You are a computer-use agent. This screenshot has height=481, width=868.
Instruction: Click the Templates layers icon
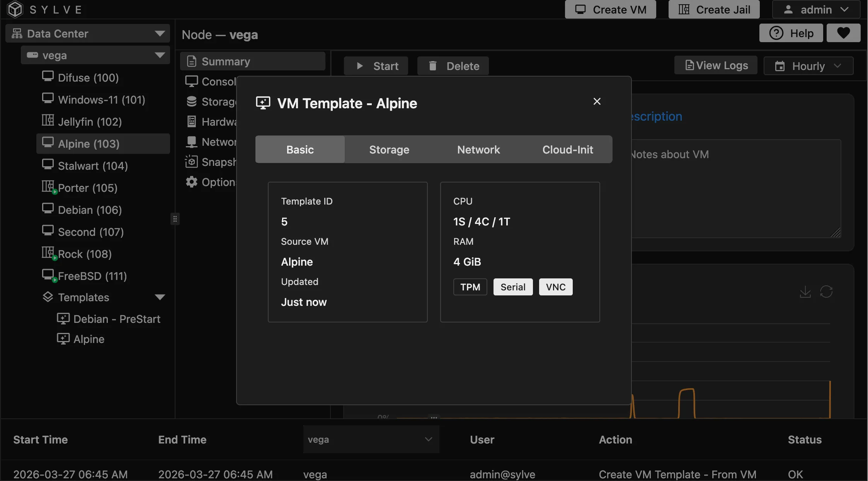tap(48, 297)
